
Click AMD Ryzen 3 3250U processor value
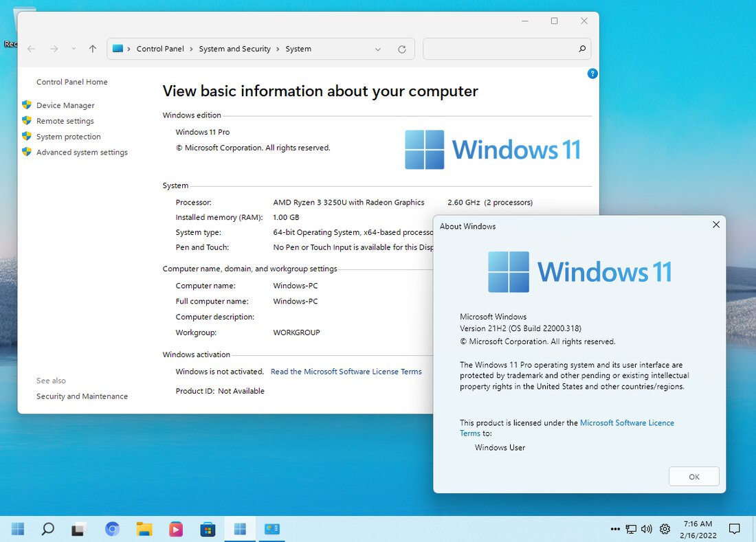(x=348, y=203)
